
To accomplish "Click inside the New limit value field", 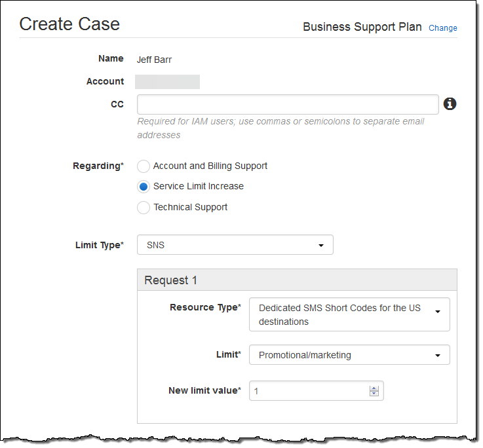I will coord(308,391).
